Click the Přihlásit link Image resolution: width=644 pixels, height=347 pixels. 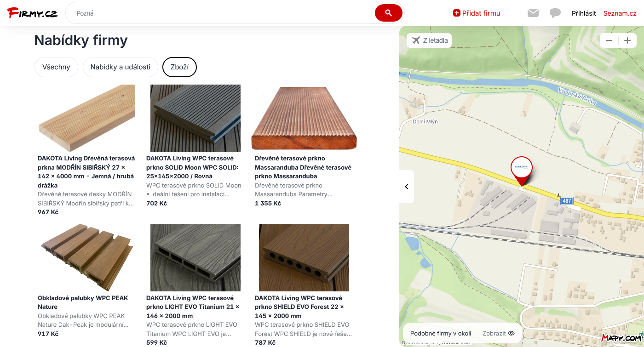pos(584,13)
